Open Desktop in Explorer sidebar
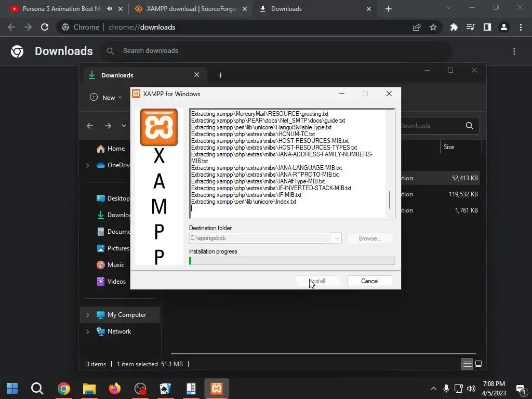Image resolution: width=532 pixels, height=399 pixels. [113, 198]
